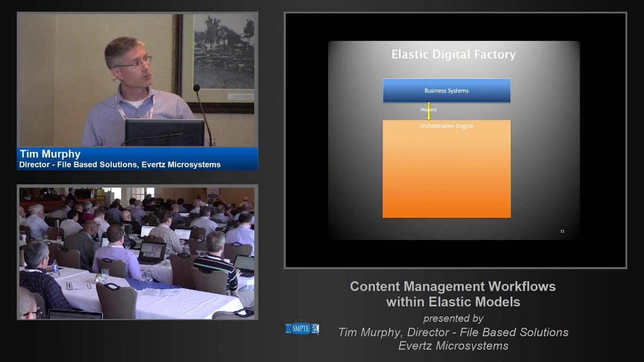Image resolution: width=644 pixels, height=362 pixels.
Task: Click the Director - File Based Solutions caption
Action: click(120, 164)
